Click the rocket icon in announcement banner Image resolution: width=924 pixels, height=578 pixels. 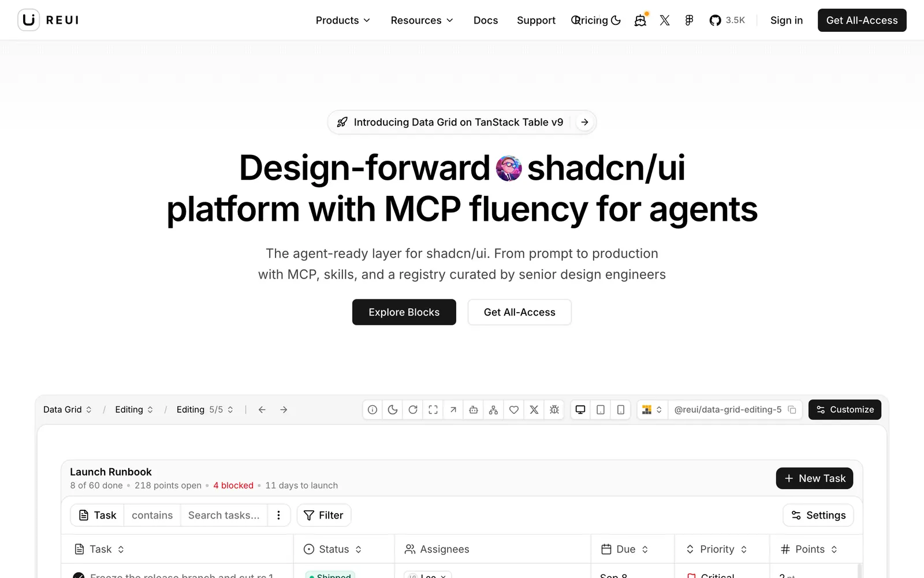[342, 122]
